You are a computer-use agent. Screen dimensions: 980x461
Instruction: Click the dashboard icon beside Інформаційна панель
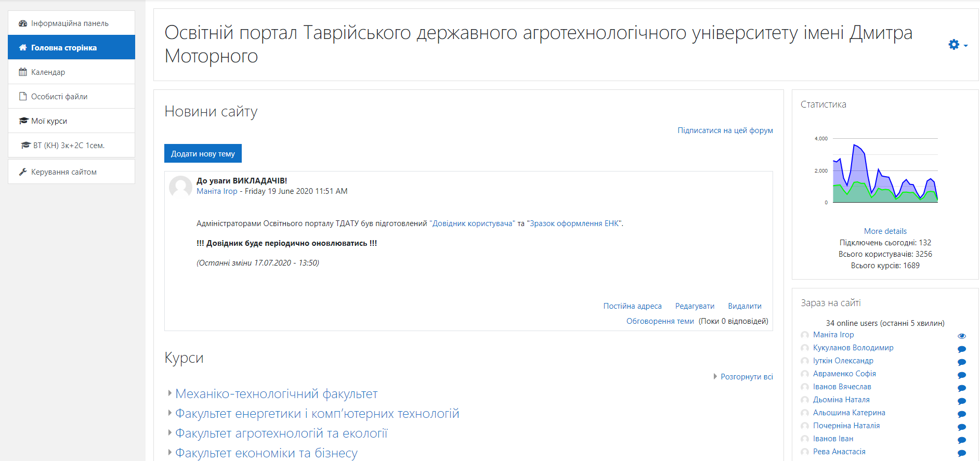(x=23, y=23)
